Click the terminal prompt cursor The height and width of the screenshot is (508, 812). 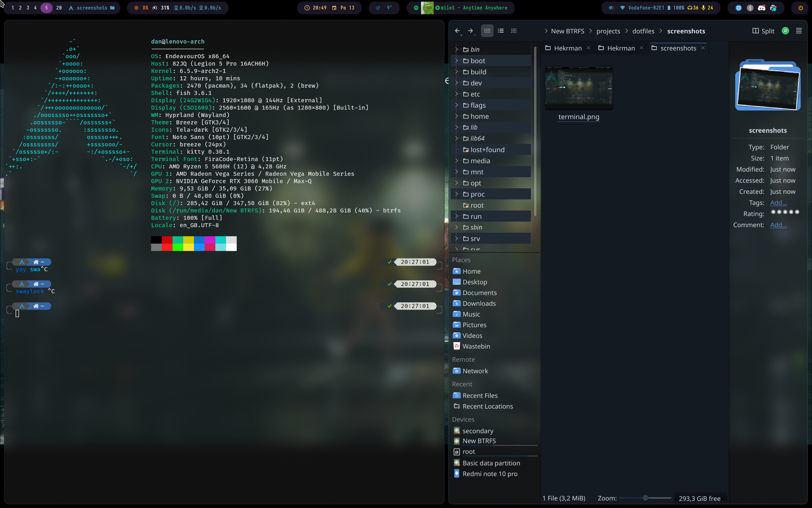click(x=17, y=313)
